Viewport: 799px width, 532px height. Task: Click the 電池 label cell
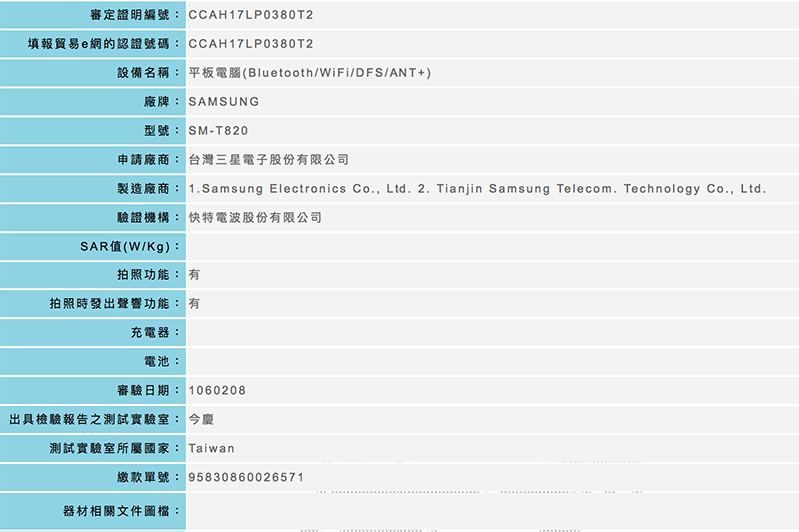coord(162,361)
